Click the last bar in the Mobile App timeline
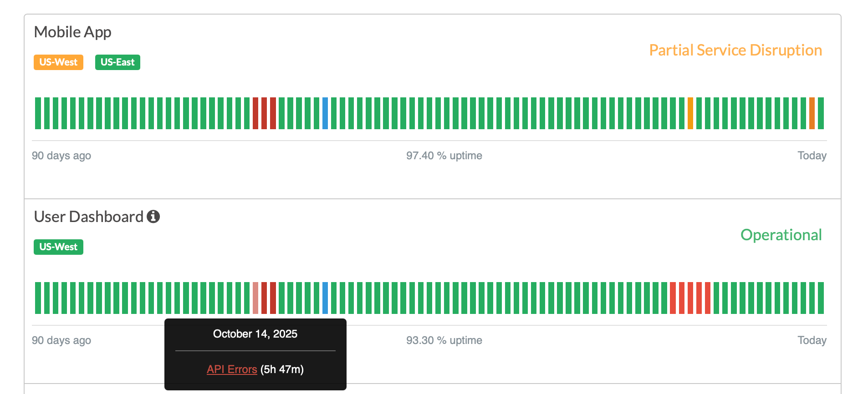868x394 pixels. click(821, 113)
